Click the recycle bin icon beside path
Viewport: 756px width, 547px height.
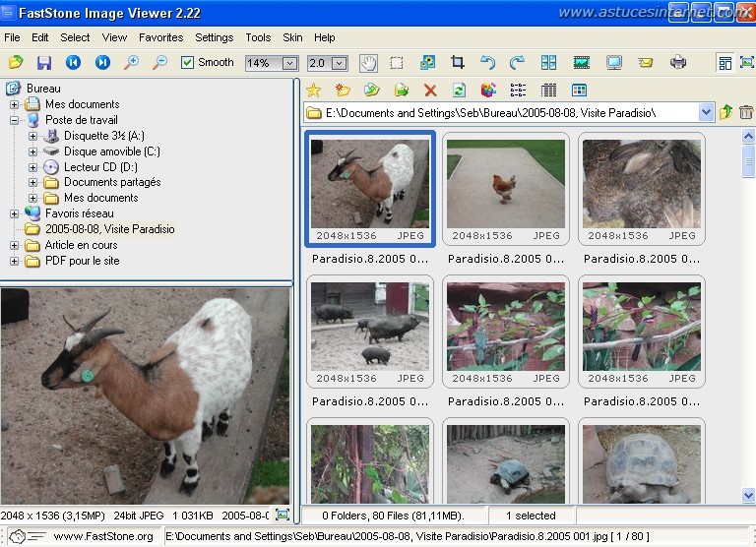[746, 113]
